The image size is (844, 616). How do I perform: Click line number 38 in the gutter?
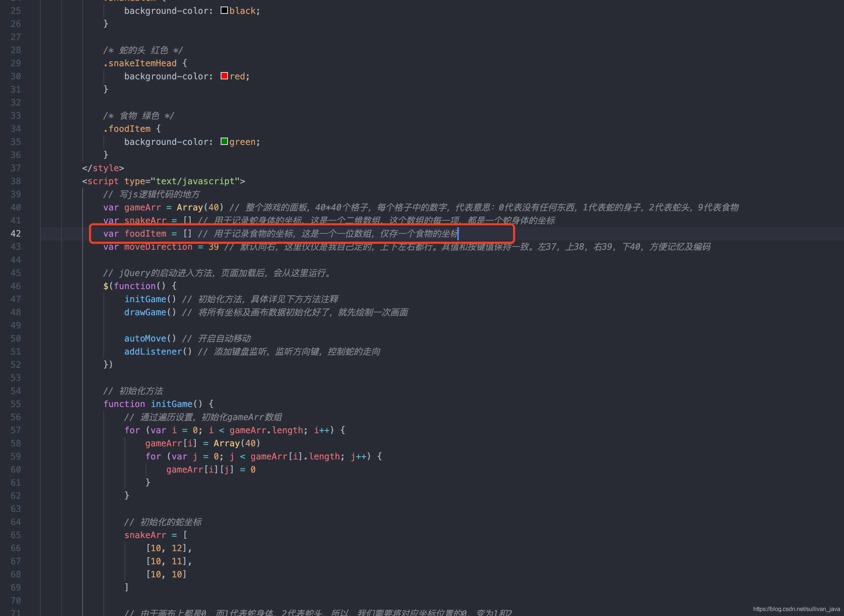pos(16,181)
